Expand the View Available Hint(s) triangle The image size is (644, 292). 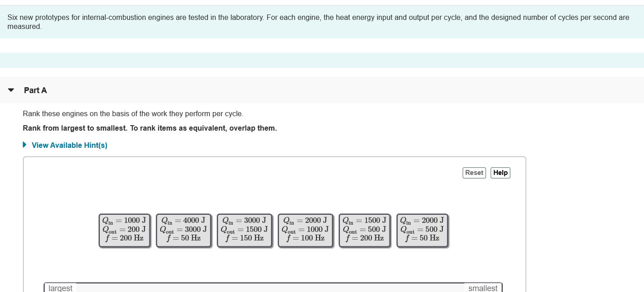(25, 145)
